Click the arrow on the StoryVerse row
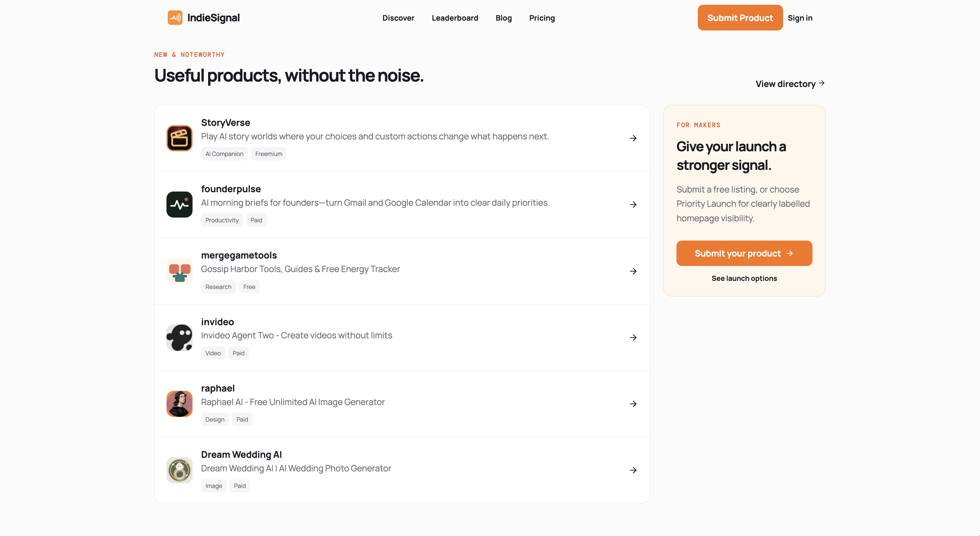 pos(633,138)
